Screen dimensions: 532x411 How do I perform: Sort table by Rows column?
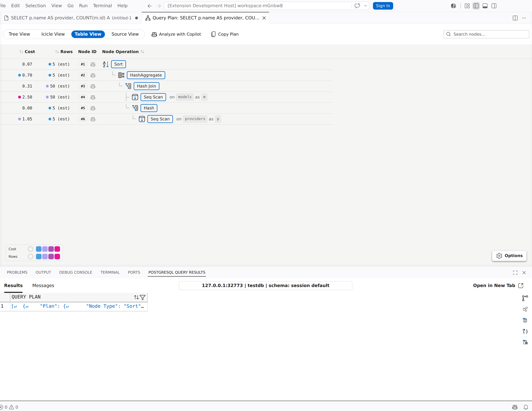64,52
